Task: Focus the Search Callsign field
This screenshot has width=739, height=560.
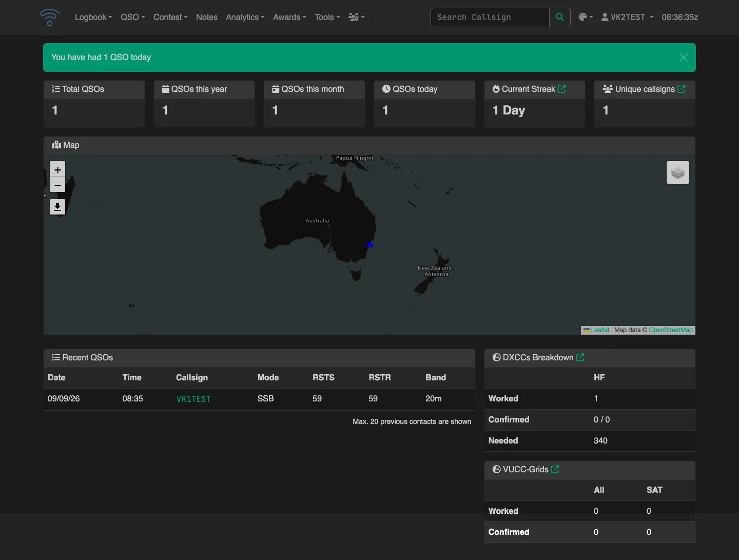Action: click(490, 17)
